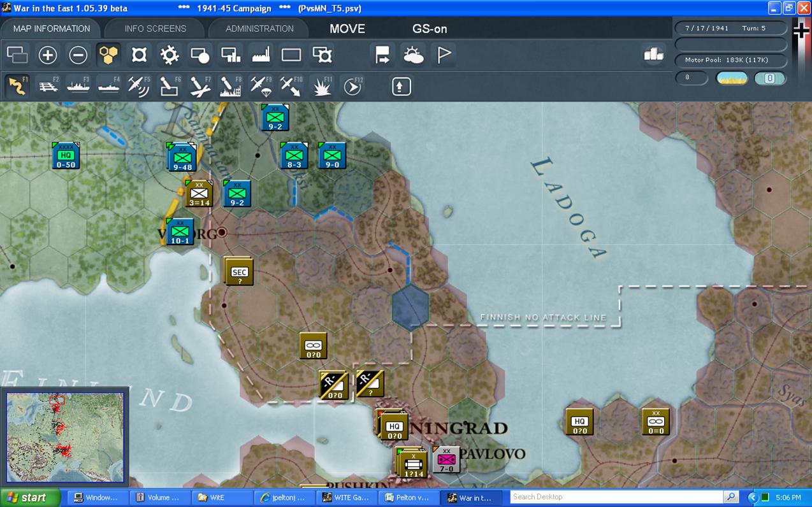Select the F2 rail movement mode

coord(48,86)
